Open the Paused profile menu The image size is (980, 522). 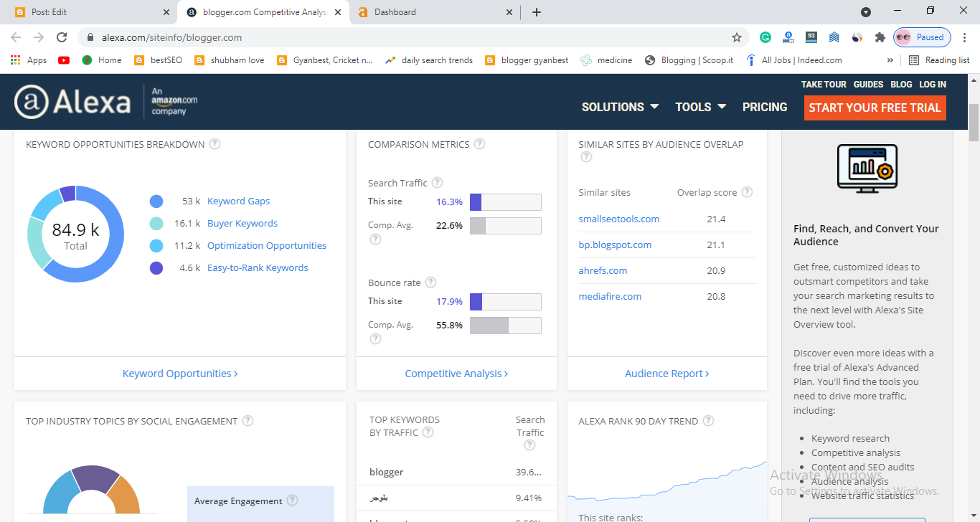(x=922, y=37)
